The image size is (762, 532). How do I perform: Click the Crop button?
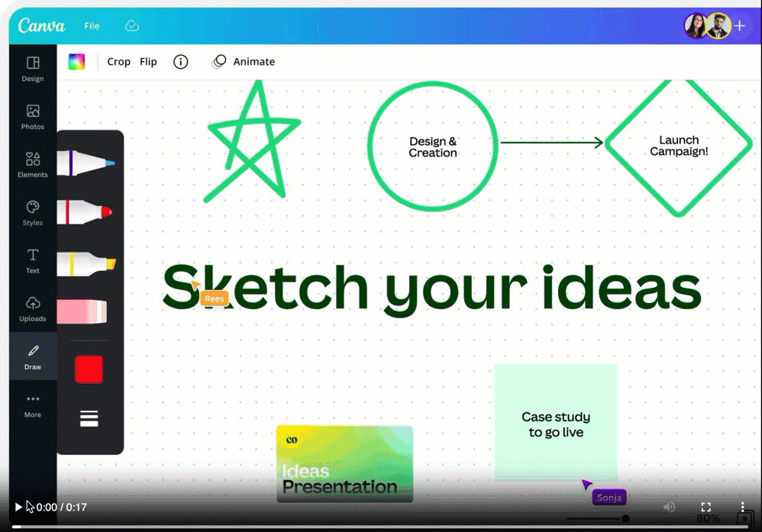click(118, 62)
